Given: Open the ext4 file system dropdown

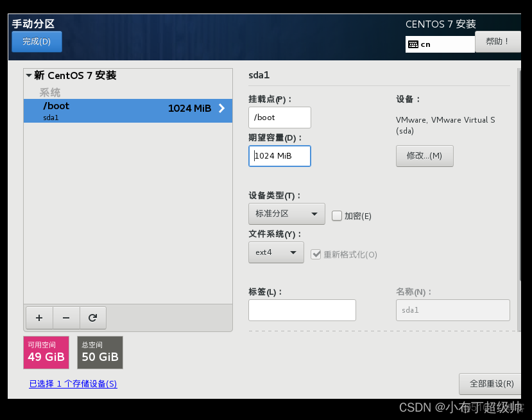Looking at the screenshot, I should coord(276,252).
